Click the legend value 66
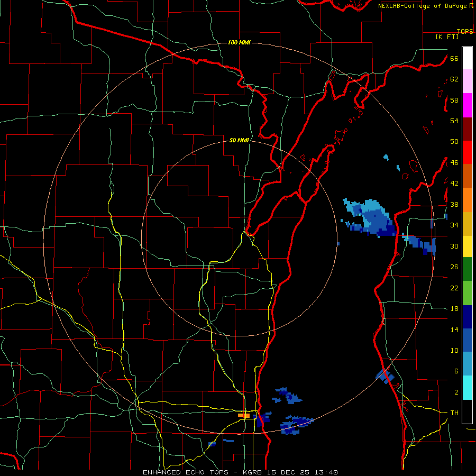The width and height of the screenshot is (476, 476). click(x=454, y=58)
